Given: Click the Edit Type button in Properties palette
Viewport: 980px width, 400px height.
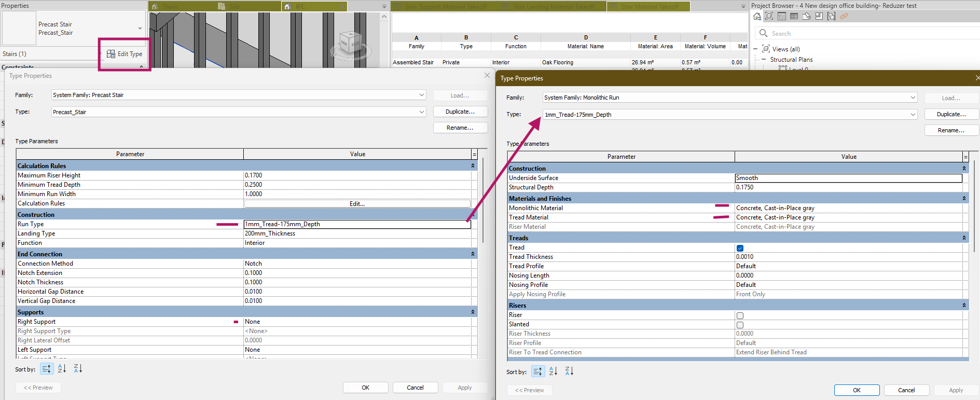Looking at the screenshot, I should [125, 54].
